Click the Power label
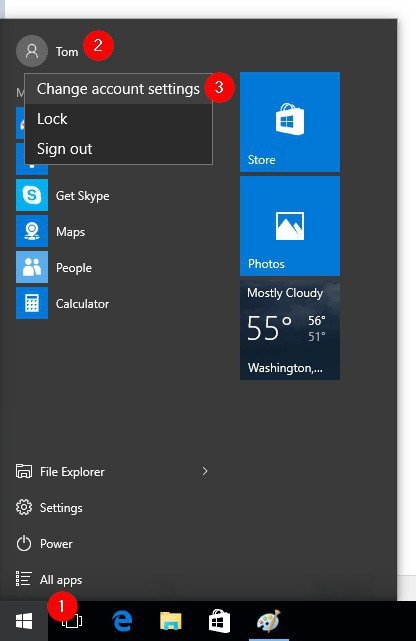The image size is (416, 641). click(x=56, y=544)
